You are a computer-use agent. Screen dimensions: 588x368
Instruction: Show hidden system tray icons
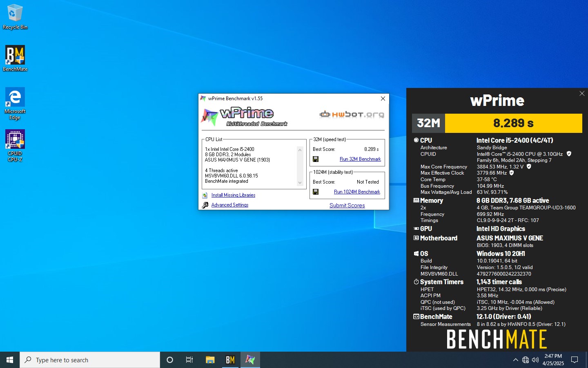(515, 360)
